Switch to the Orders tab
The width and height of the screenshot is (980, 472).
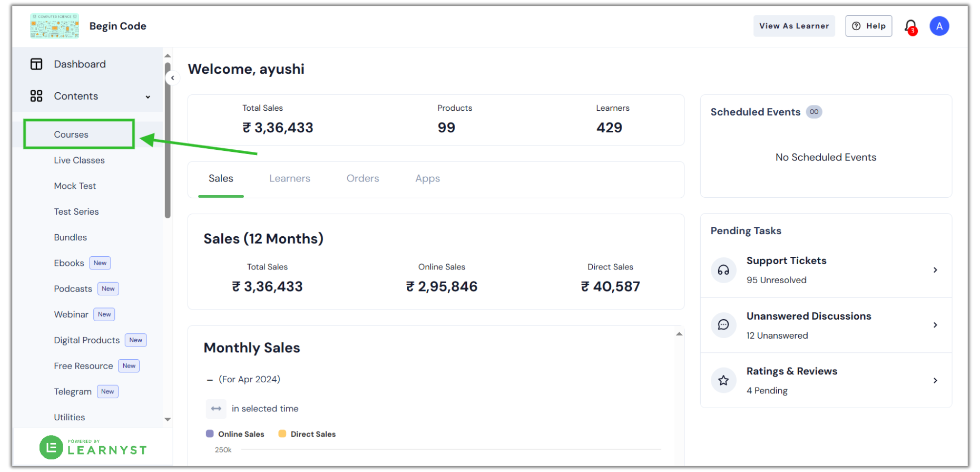[x=362, y=179]
